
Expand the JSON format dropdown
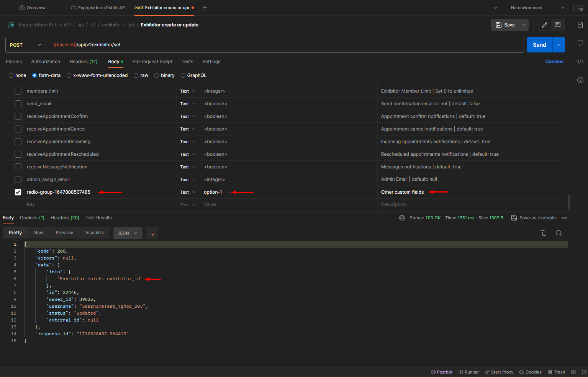tap(128, 233)
